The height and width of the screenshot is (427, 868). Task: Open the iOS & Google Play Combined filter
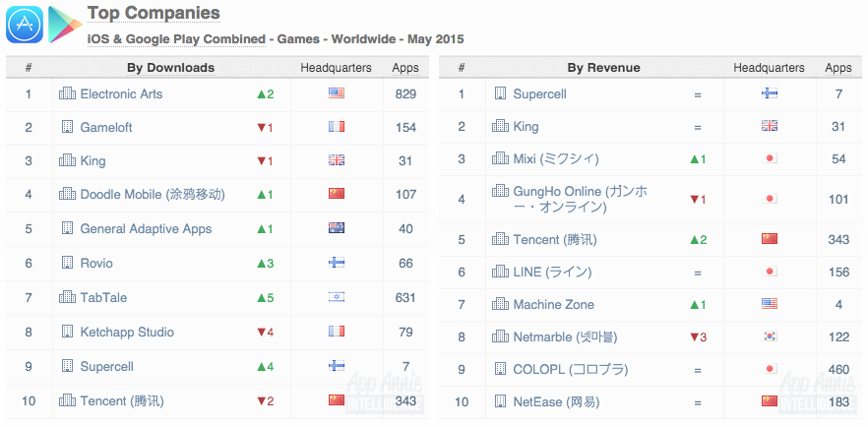click(176, 39)
